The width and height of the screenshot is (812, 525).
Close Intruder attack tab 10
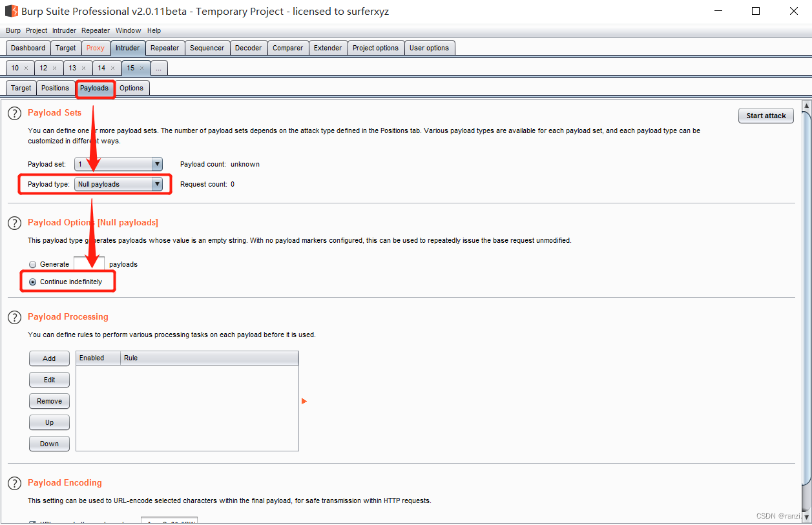tap(26, 68)
